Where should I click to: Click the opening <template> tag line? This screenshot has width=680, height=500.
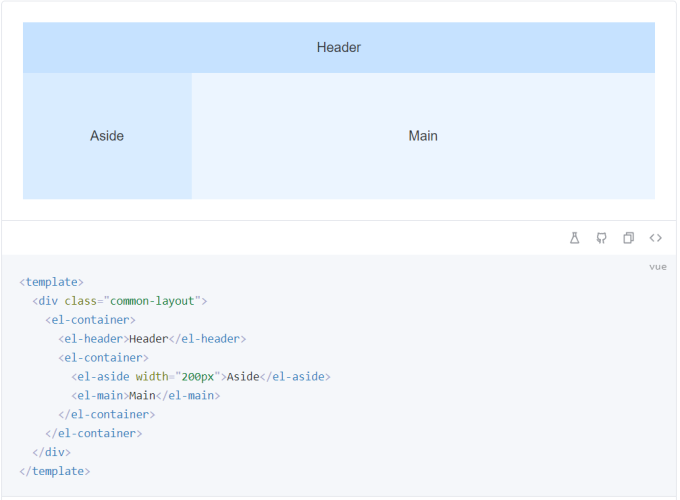click(52, 282)
